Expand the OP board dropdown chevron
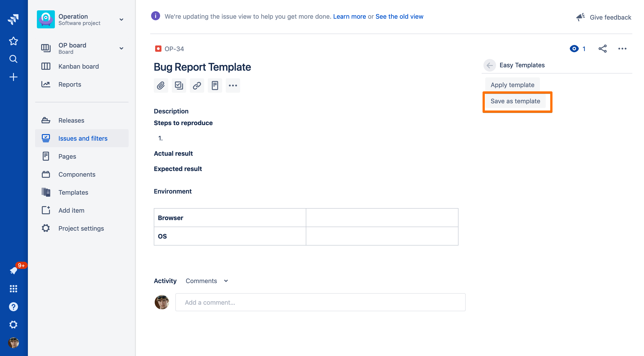Image resolution: width=644 pixels, height=356 pixels. [x=121, y=48]
